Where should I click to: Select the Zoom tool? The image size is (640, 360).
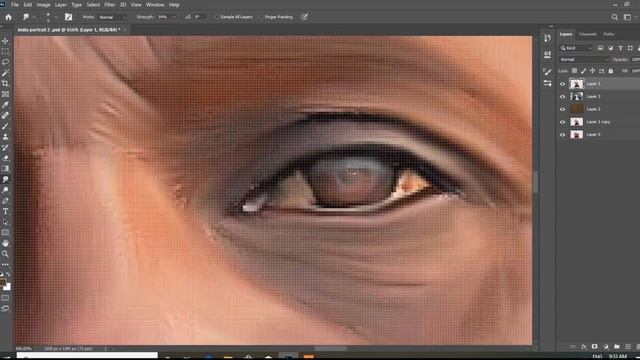click(5, 254)
